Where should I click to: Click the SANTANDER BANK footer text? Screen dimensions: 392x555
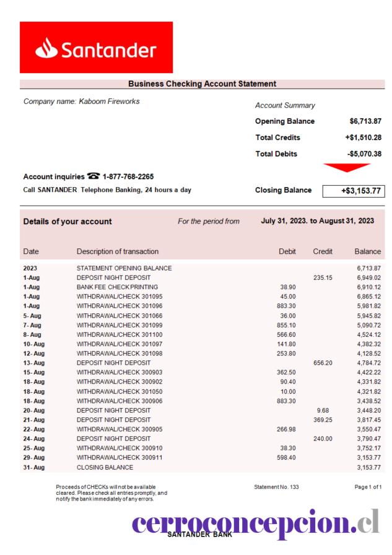(200, 535)
